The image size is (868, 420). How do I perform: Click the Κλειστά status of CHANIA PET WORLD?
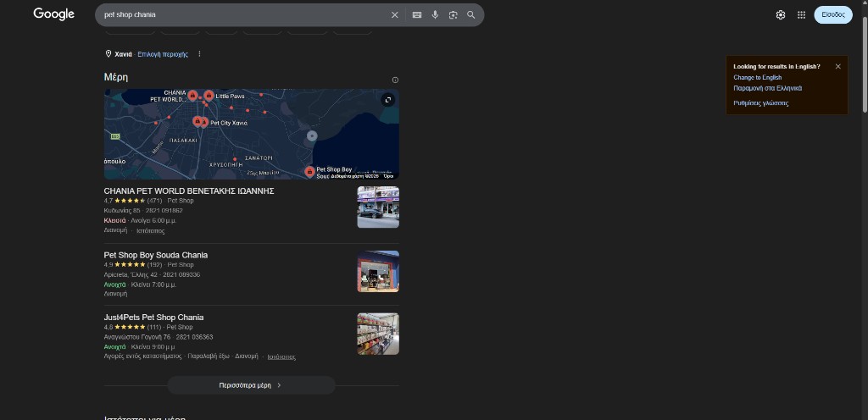coord(115,220)
